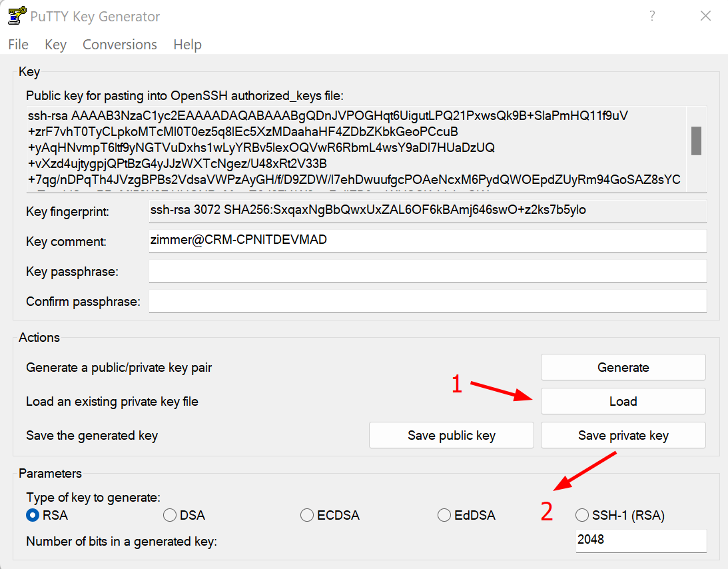The height and width of the screenshot is (569, 728).
Task: Click the PuTTY Key Generator title bar icon
Action: point(17,16)
